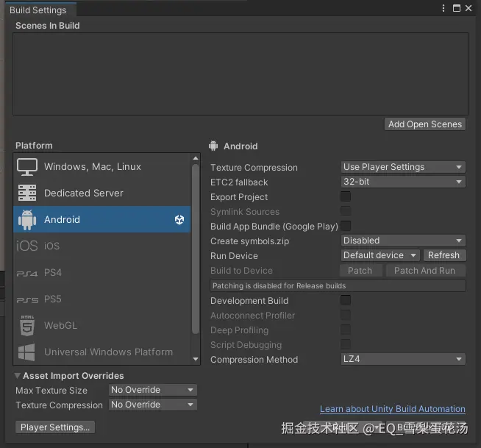Click the 'Compression Method' label
This screenshot has width=481, height=448.
point(254,360)
